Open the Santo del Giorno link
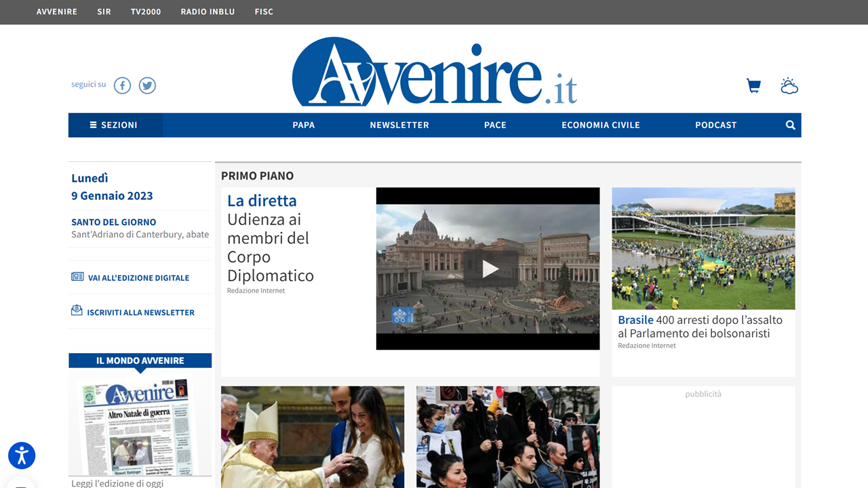 (x=113, y=222)
